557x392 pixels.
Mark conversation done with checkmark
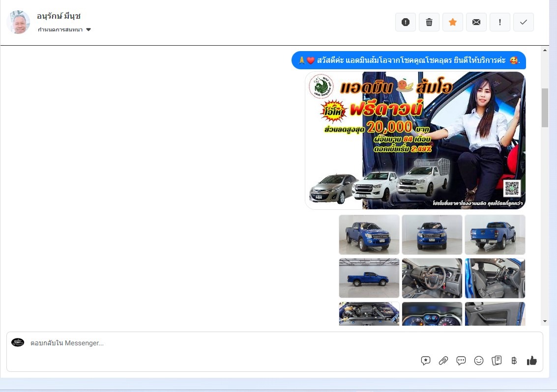(524, 22)
